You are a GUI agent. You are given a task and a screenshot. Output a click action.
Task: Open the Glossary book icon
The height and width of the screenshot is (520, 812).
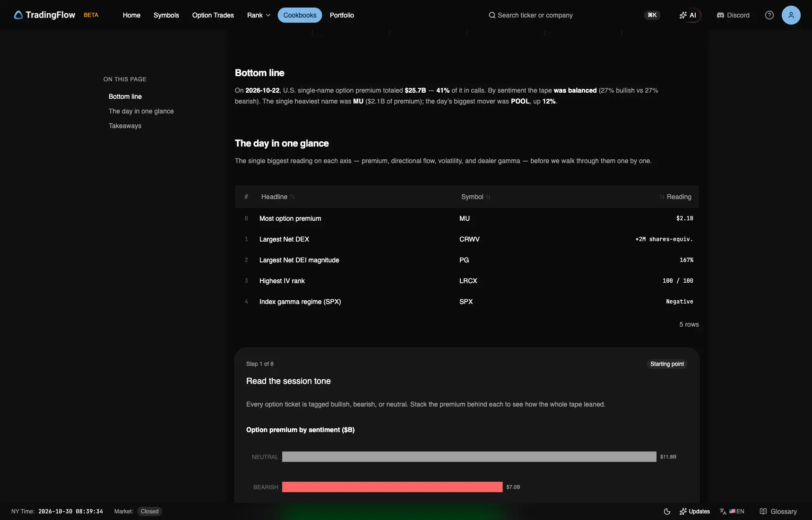click(763, 511)
